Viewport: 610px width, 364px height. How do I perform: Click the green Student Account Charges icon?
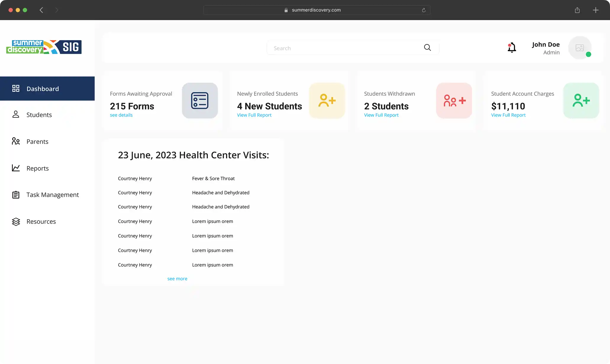[x=581, y=101]
